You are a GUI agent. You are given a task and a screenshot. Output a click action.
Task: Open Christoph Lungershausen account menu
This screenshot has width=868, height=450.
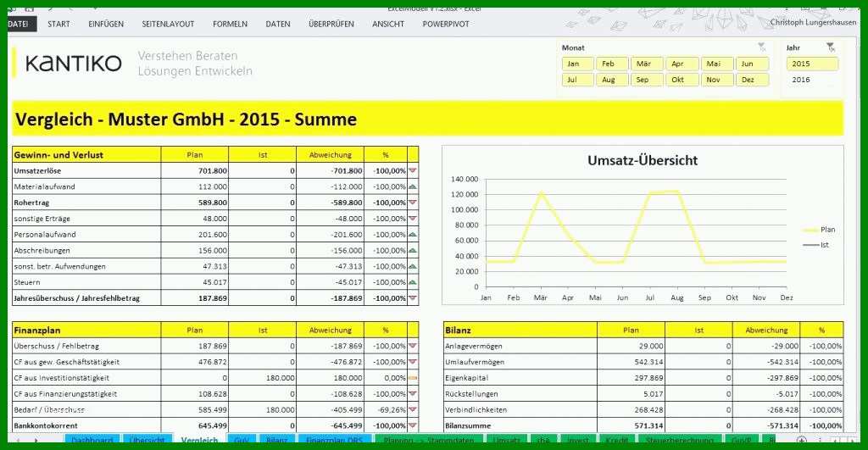pyautogui.click(x=813, y=23)
